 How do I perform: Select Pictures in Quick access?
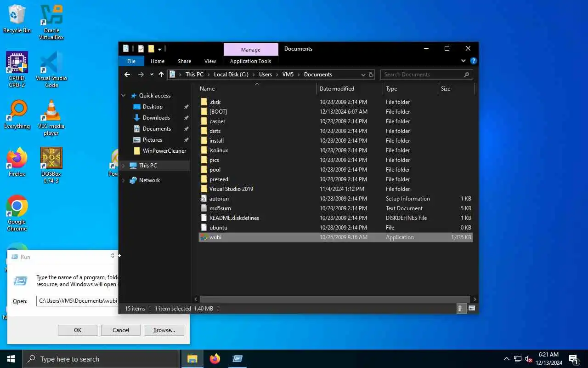click(x=152, y=140)
